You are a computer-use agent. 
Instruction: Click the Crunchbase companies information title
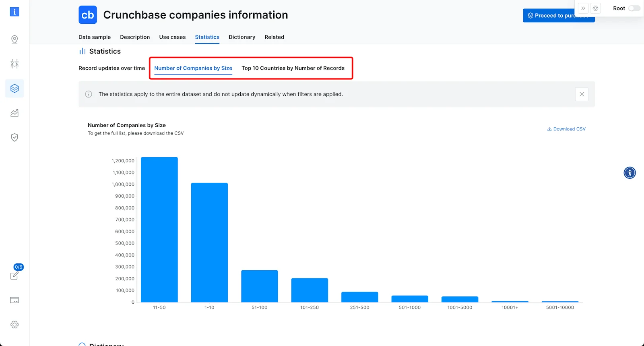tap(196, 15)
